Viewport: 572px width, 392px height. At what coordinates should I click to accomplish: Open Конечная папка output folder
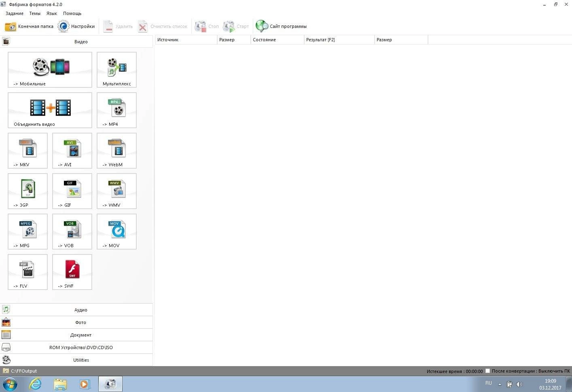point(29,26)
